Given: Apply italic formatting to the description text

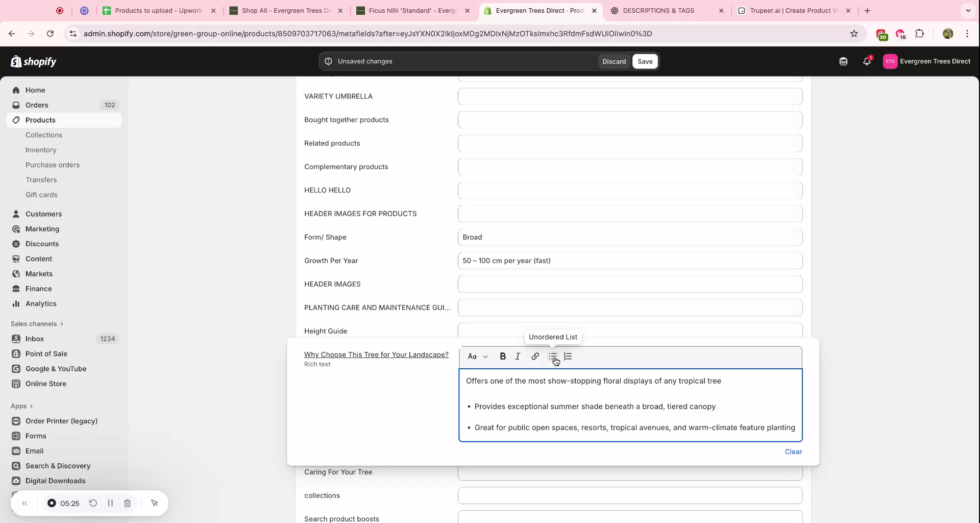Looking at the screenshot, I should 517,356.
